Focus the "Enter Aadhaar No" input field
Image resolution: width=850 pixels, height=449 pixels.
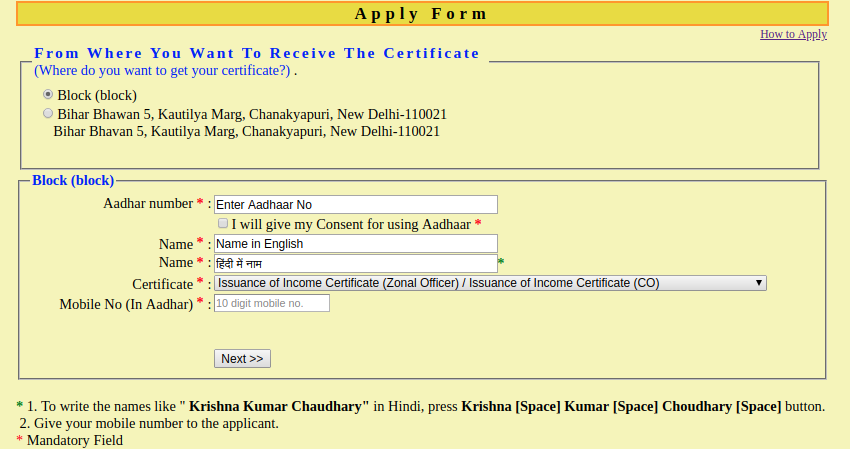[x=355, y=204]
